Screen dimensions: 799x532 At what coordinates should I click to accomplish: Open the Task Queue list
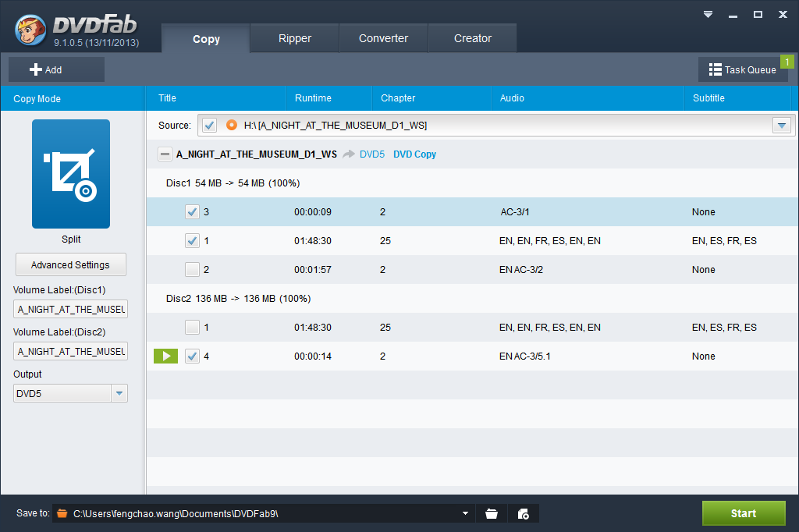point(742,69)
